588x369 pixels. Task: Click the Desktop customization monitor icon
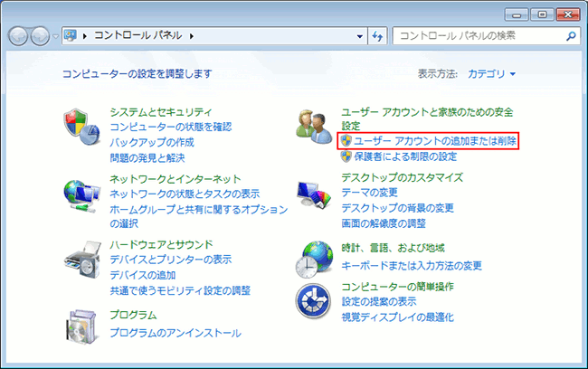click(x=315, y=192)
